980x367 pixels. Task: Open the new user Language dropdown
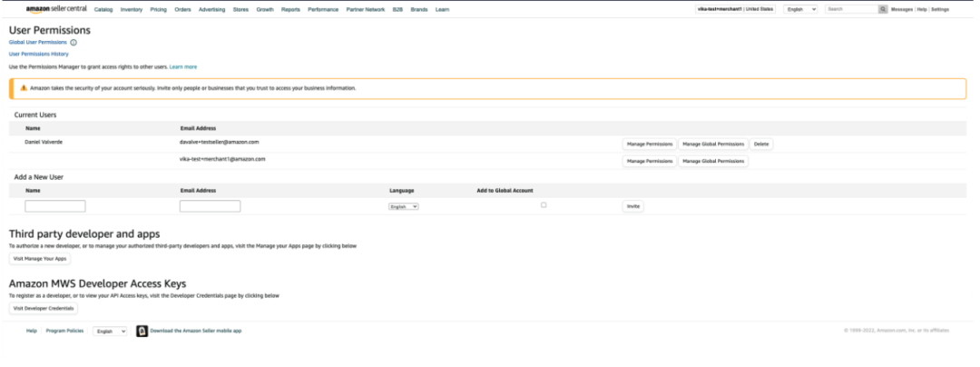(404, 206)
